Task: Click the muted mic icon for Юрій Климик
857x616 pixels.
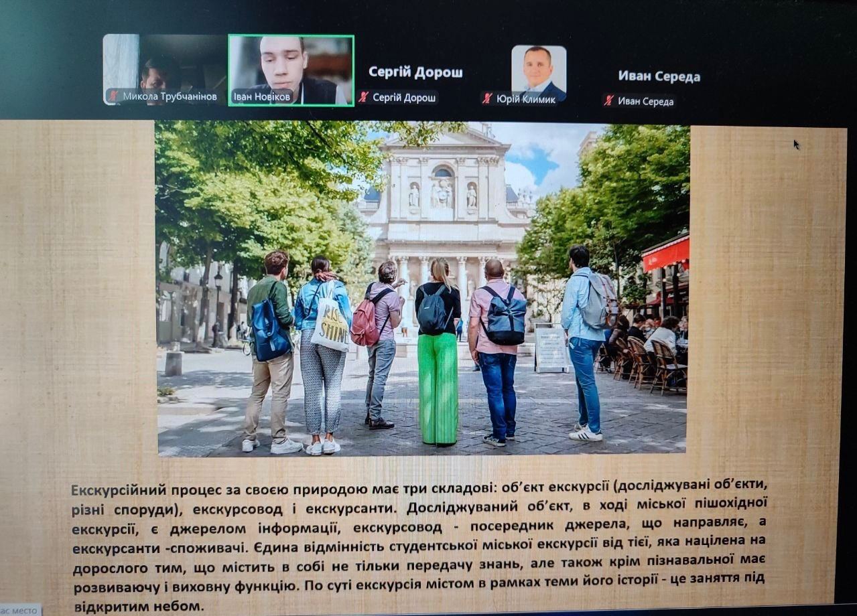Action: click(x=487, y=99)
